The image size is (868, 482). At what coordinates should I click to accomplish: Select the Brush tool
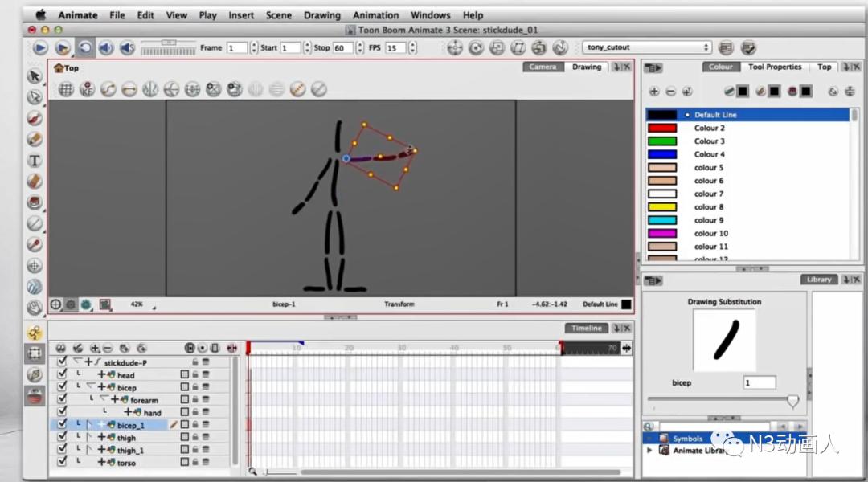pos(35,118)
